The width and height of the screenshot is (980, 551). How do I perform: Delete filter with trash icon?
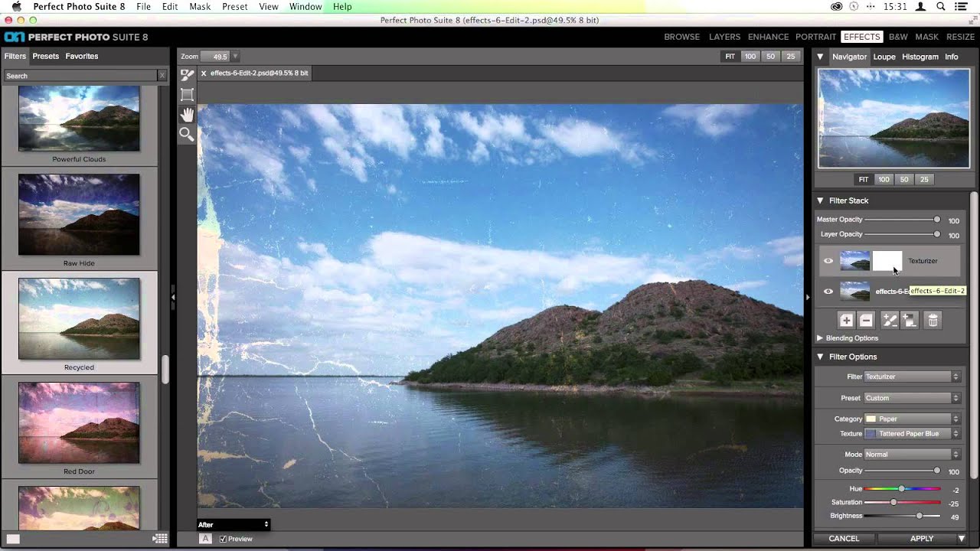[933, 321]
